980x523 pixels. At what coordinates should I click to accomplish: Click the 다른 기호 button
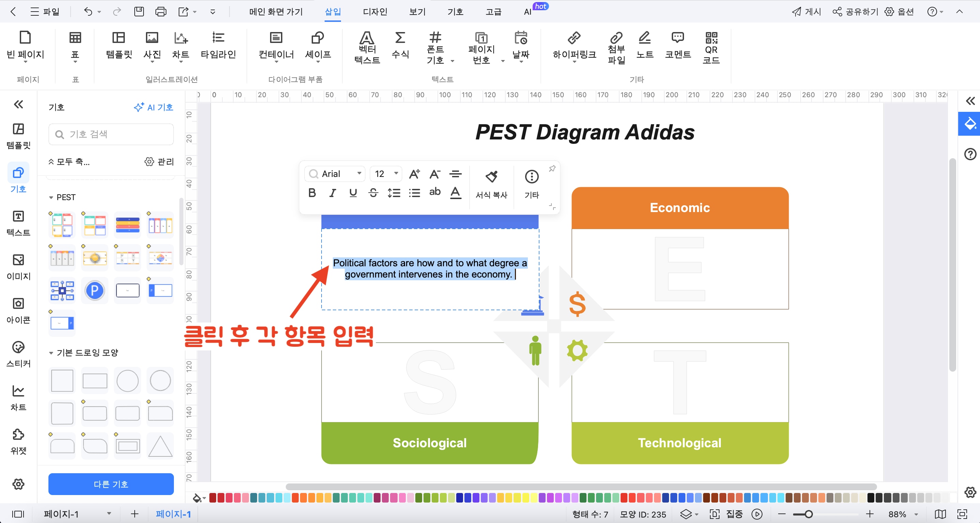coord(111,484)
